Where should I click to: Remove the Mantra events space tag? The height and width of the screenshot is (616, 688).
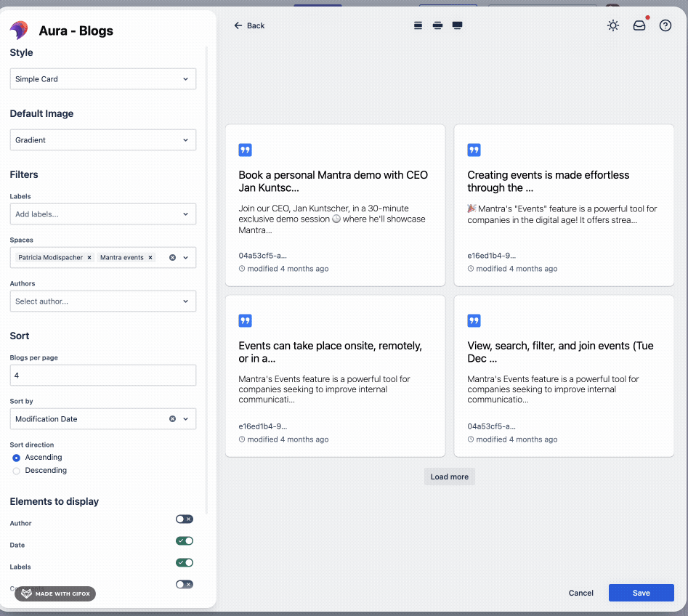point(150,258)
